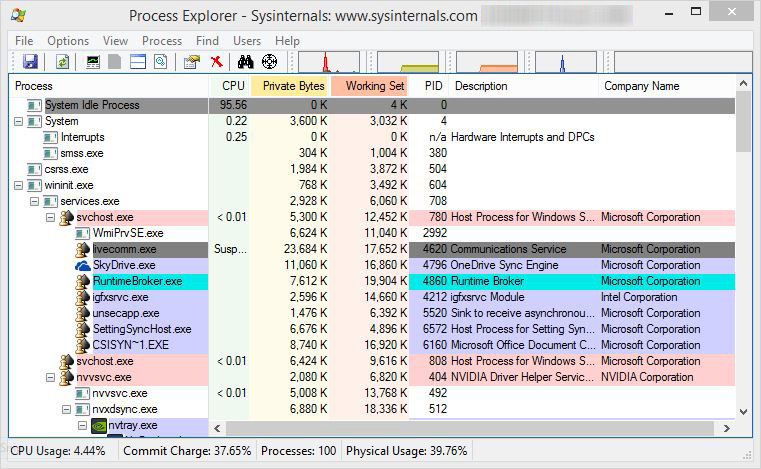761x469 pixels.
Task: Click the I/O history mini graph
Action: click(x=566, y=62)
